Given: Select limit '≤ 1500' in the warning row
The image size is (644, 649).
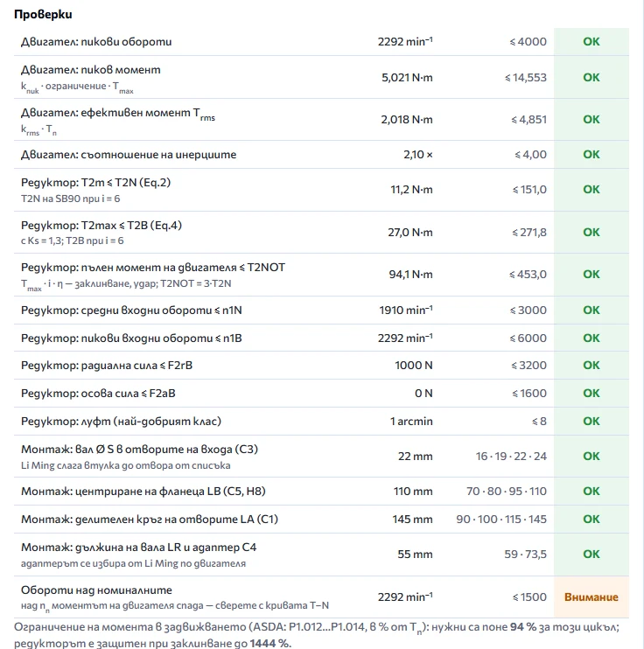Looking at the screenshot, I should (529, 597).
